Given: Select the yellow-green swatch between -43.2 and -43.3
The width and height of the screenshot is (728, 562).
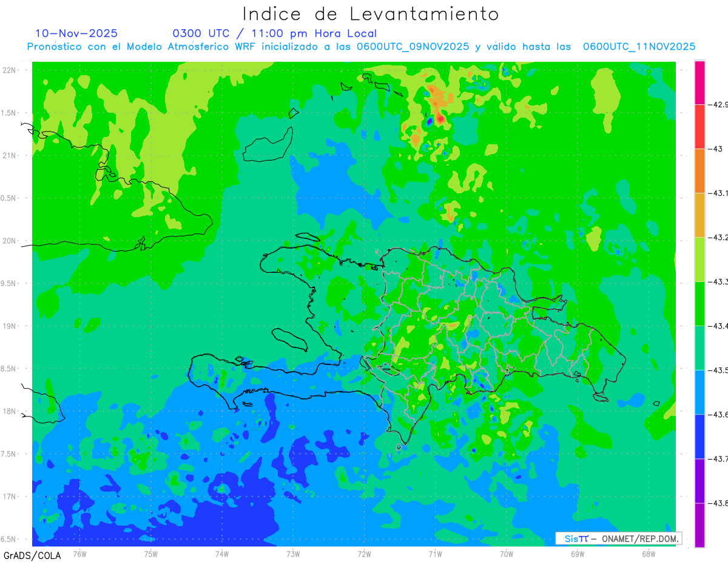Looking at the screenshot, I should [x=699, y=259].
